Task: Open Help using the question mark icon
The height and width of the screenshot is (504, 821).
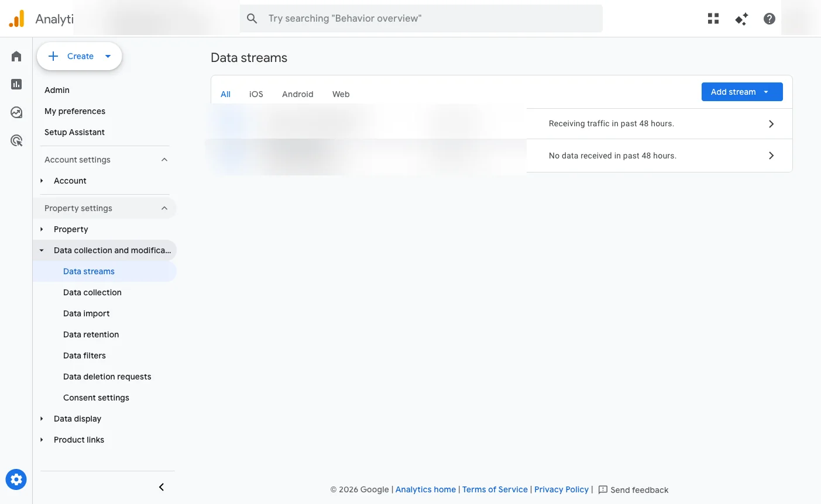Action: (769, 18)
